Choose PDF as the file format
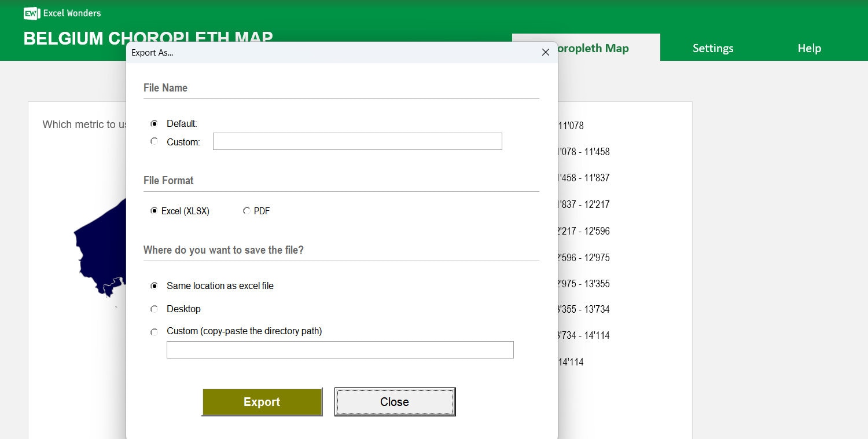868x439 pixels. pos(247,211)
